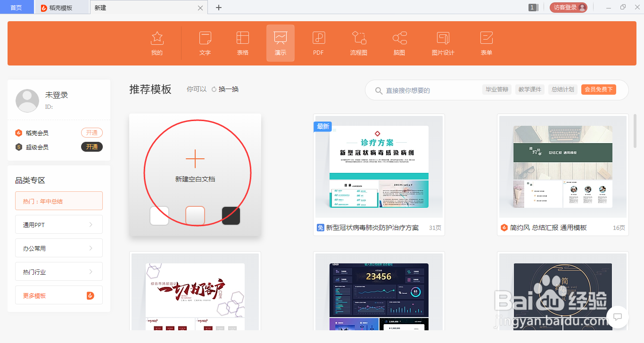Expand the 通用PPT category
The width and height of the screenshot is (644, 343).
coord(58,224)
